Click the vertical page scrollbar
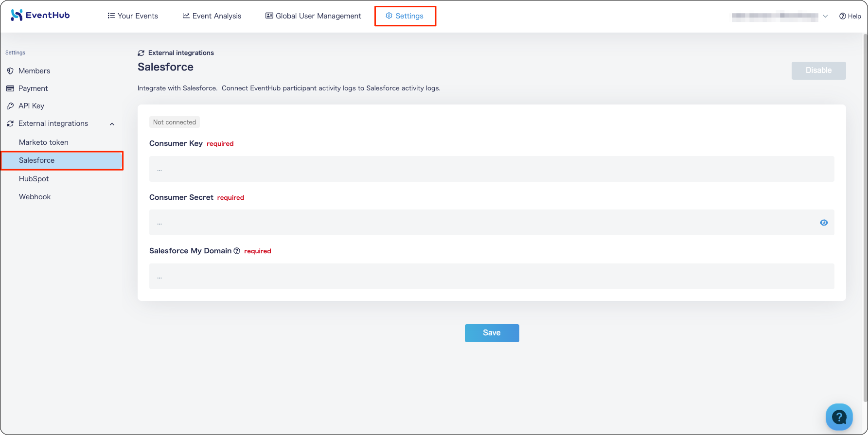 pos(865,217)
